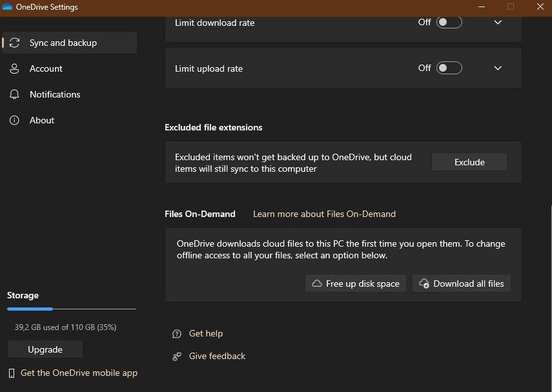Click the Account person icon
The width and height of the screenshot is (552, 392).
(x=14, y=68)
